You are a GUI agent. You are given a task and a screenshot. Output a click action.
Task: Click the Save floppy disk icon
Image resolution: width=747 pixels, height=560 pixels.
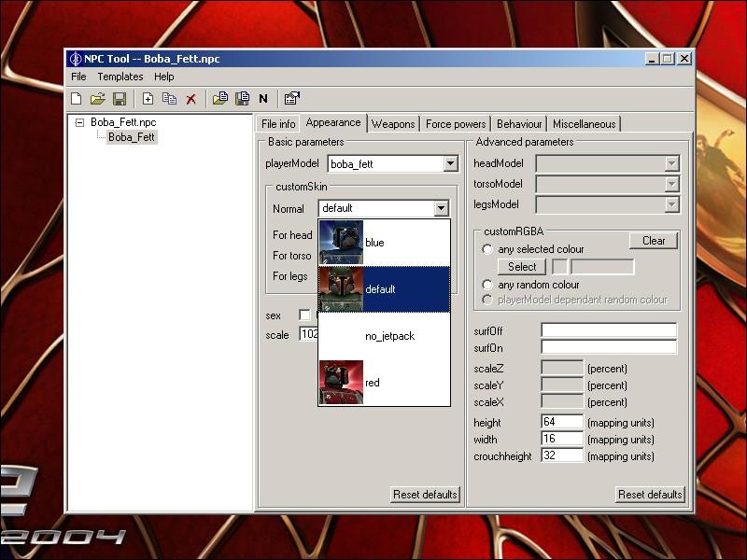[x=120, y=99]
